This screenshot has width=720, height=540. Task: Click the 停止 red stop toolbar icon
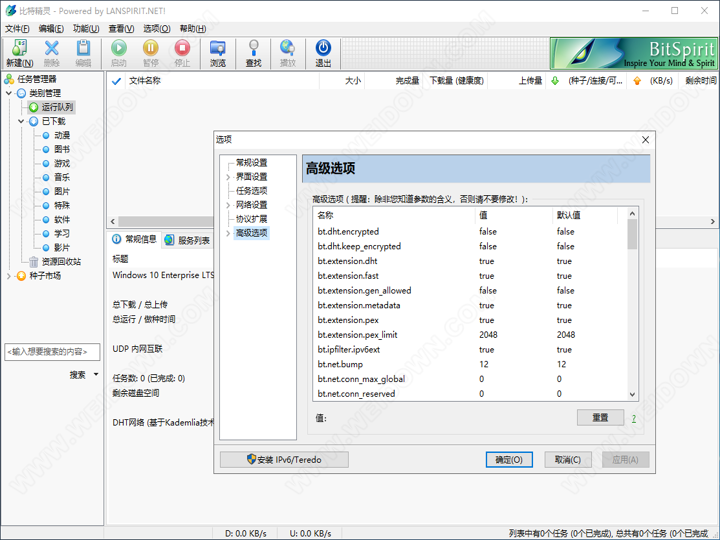pyautogui.click(x=182, y=53)
